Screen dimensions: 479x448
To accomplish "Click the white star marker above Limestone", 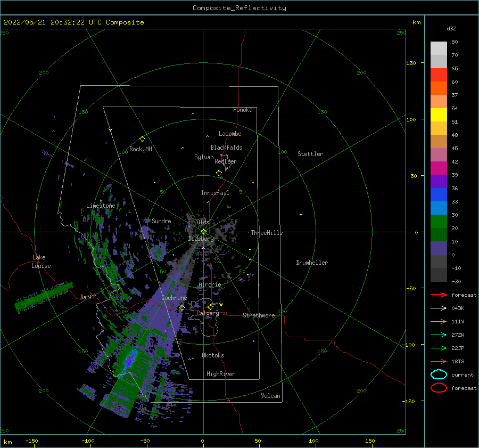I will point(101,201).
